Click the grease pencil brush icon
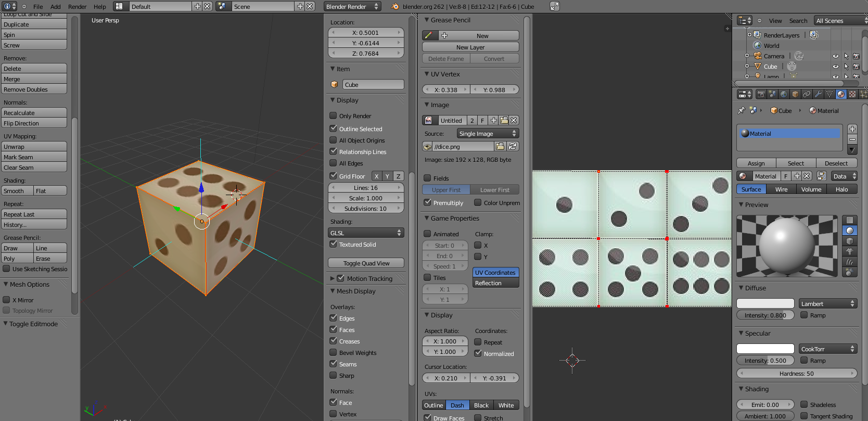Image resolution: width=868 pixels, height=421 pixels. click(429, 36)
